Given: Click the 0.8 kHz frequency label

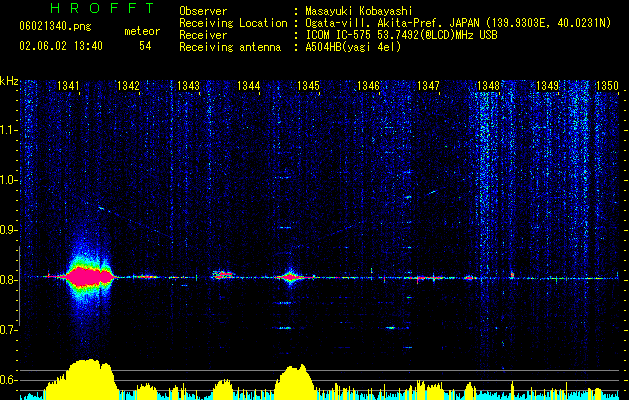Looking at the screenshot, I should (x=8, y=280).
